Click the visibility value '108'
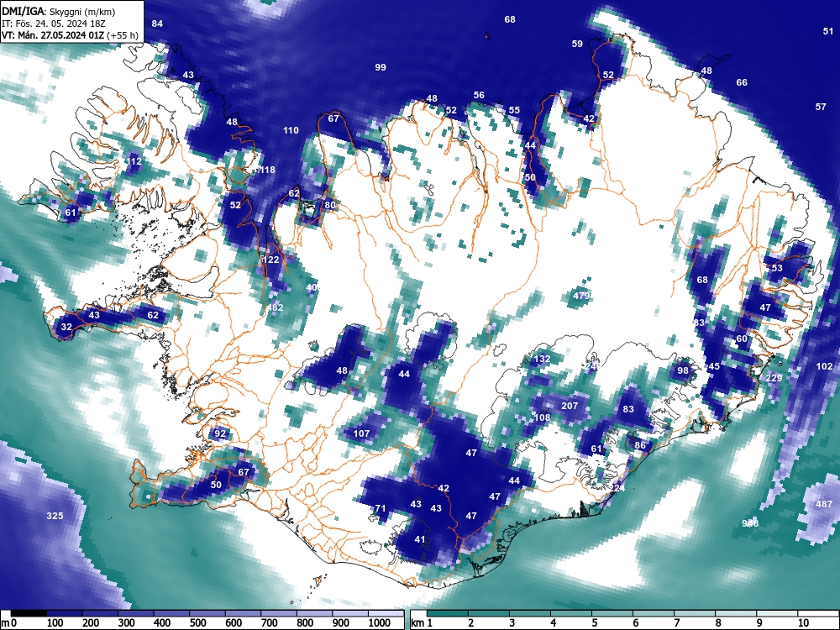This screenshot has width=840, height=630. click(542, 417)
